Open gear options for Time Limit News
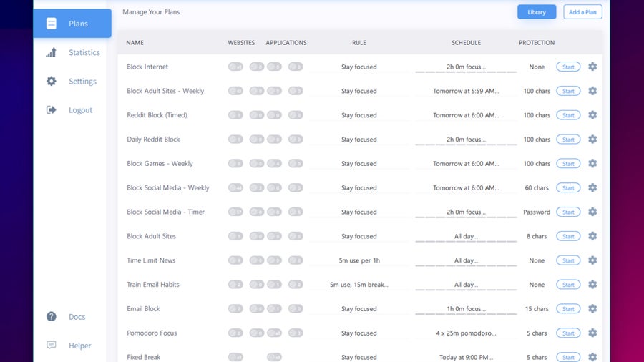The image size is (644, 362). [x=592, y=260]
